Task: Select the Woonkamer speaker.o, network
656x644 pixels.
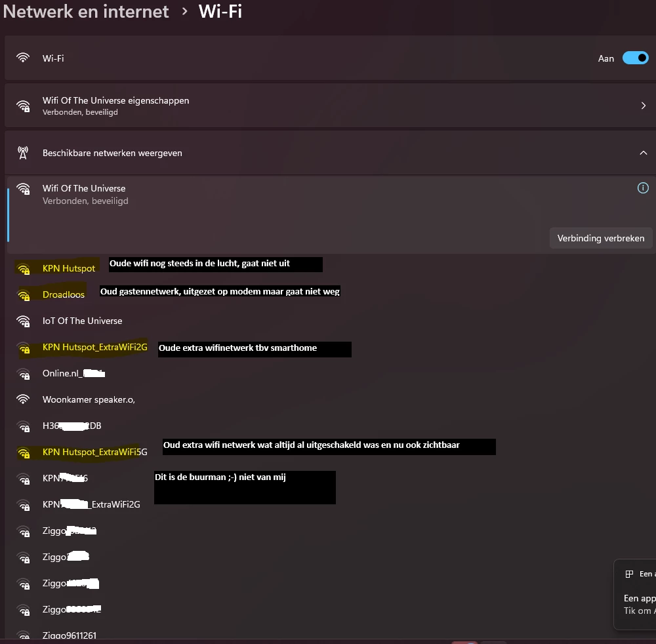Action: [89, 399]
